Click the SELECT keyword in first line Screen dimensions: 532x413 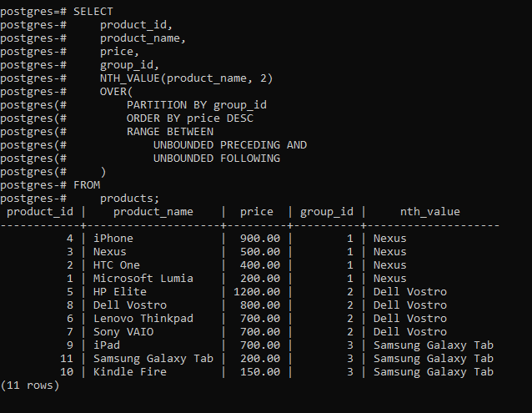(93, 12)
